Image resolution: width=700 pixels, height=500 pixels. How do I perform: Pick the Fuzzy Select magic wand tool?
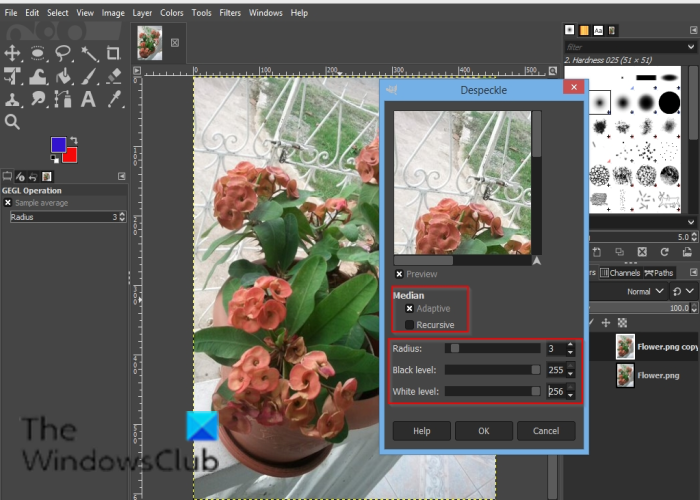89,52
